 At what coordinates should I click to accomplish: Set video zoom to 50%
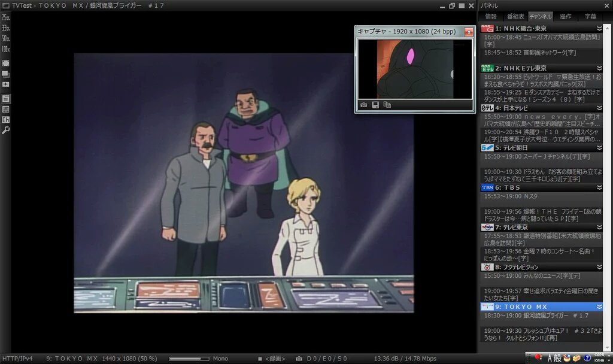(x=5, y=39)
